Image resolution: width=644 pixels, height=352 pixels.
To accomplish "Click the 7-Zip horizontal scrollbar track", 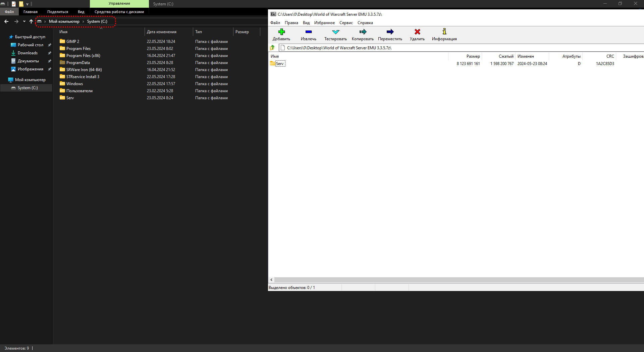I will pos(459,280).
